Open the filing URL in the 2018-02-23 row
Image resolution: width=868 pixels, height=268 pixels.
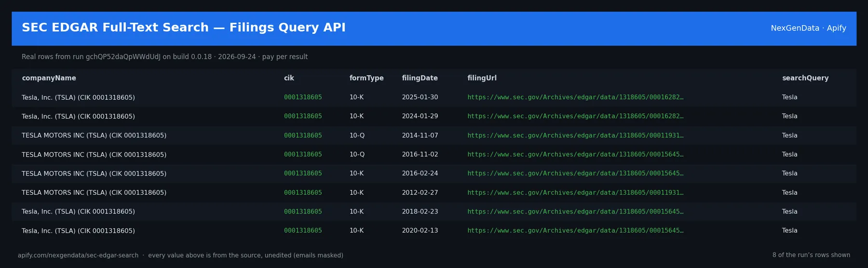(x=575, y=212)
